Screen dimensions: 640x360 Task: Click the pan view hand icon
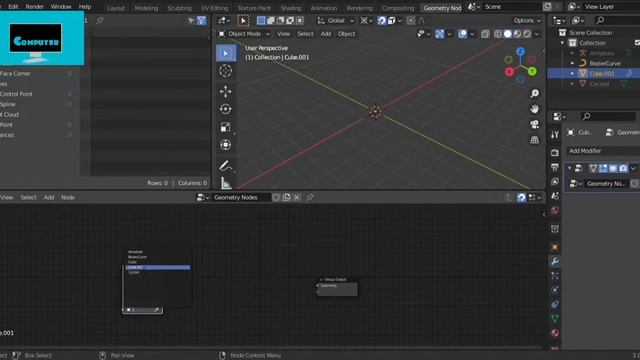click(x=534, y=109)
